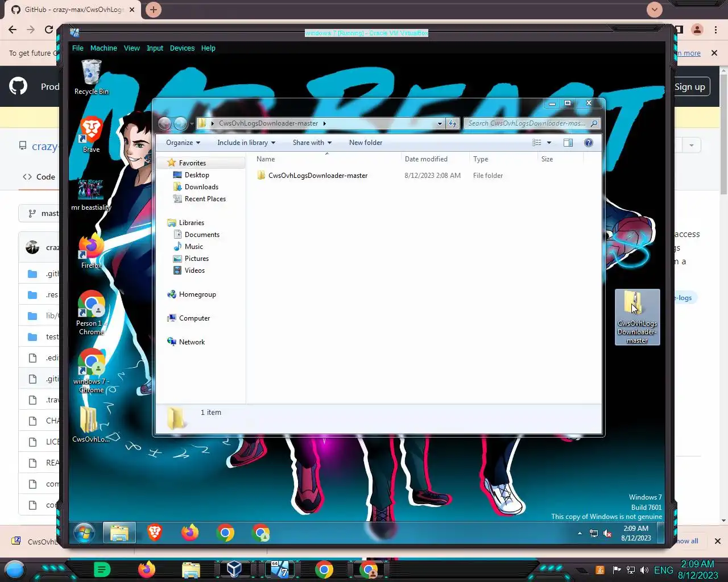
Task: Open the VirtualBox Help menu
Action: [x=208, y=48]
